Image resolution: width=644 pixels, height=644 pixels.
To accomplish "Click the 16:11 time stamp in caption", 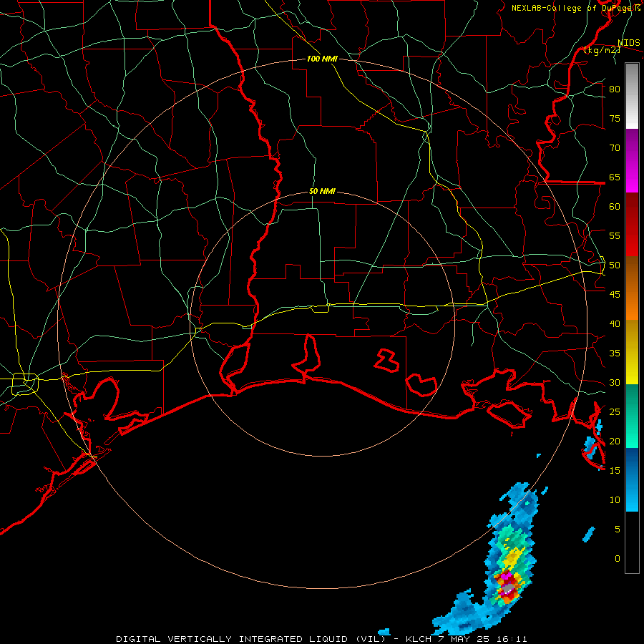I will pos(512,639).
